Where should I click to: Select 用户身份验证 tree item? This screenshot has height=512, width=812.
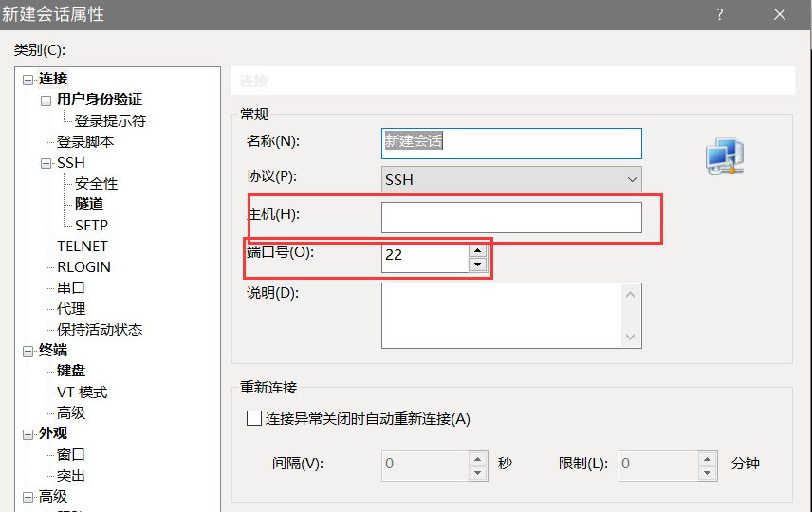pos(100,100)
